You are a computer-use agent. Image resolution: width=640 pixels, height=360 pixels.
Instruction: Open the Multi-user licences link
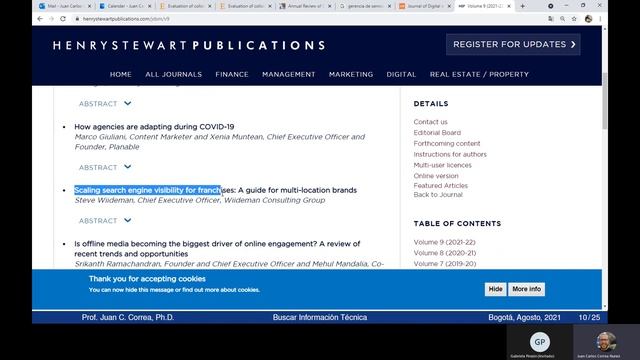click(442, 165)
